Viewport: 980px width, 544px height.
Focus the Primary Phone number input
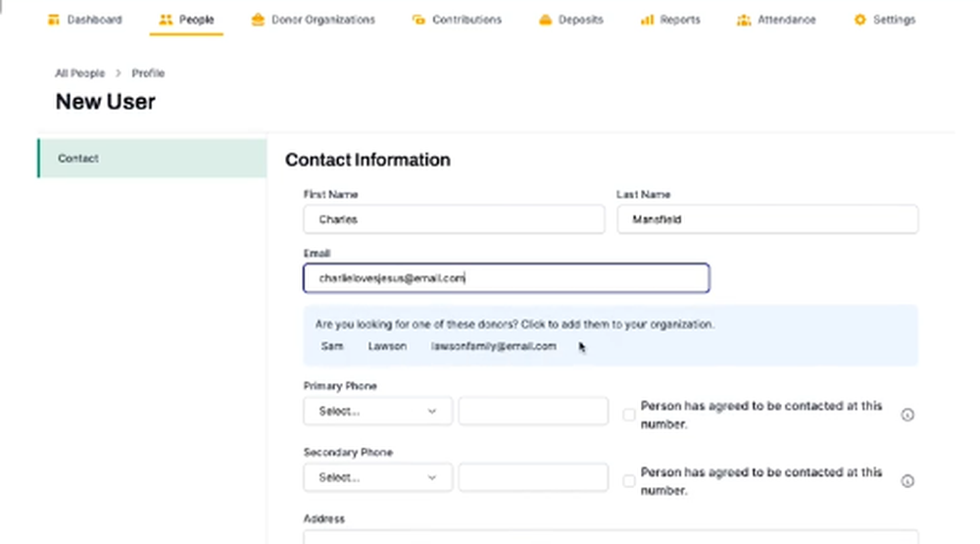pyautogui.click(x=533, y=412)
